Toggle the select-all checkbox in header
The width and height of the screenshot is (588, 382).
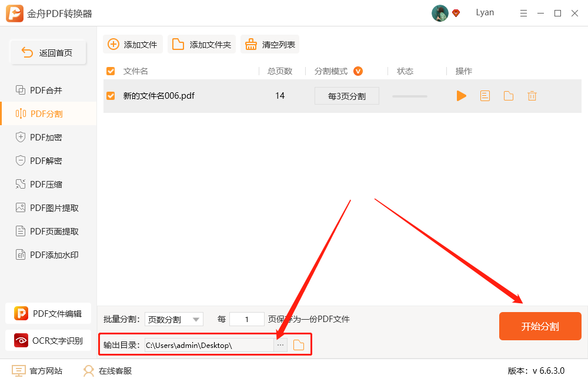point(111,71)
